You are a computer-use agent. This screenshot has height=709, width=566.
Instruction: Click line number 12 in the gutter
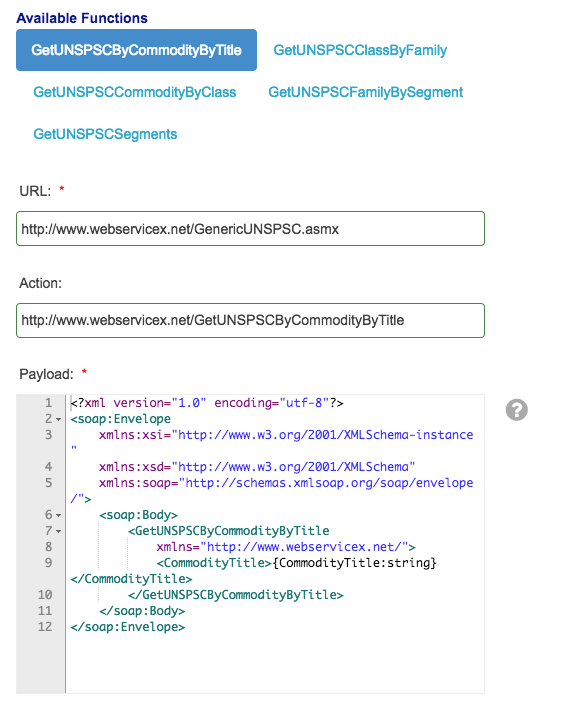(45, 627)
